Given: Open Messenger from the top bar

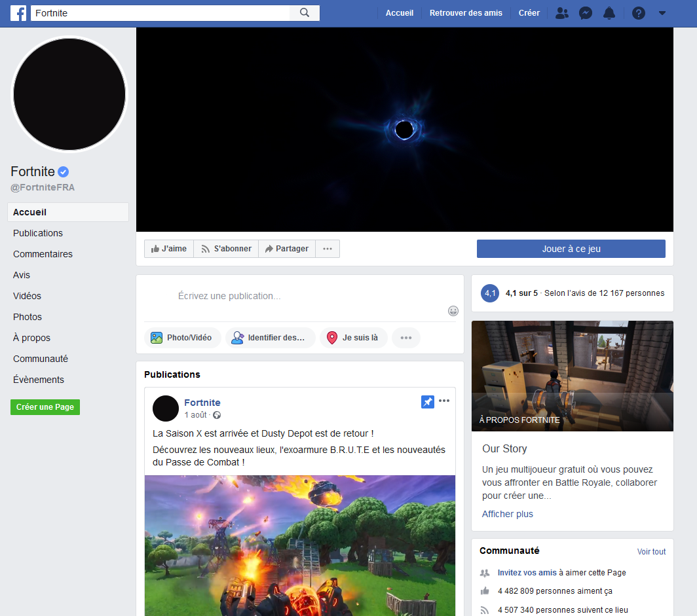Looking at the screenshot, I should [x=585, y=13].
